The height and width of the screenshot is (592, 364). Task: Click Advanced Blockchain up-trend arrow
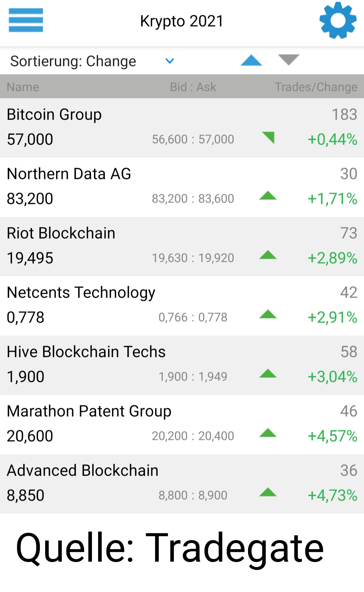(268, 492)
